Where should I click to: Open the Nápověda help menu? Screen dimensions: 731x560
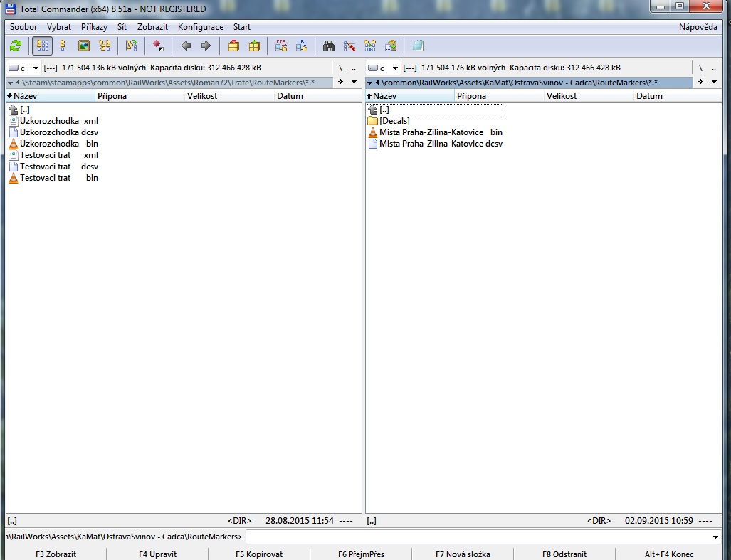click(x=698, y=27)
